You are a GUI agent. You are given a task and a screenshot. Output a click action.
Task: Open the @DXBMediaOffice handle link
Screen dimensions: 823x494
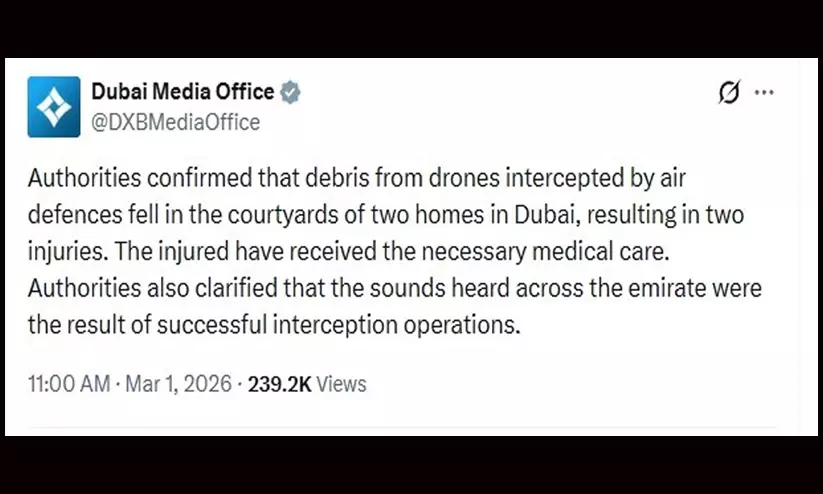[176, 122]
